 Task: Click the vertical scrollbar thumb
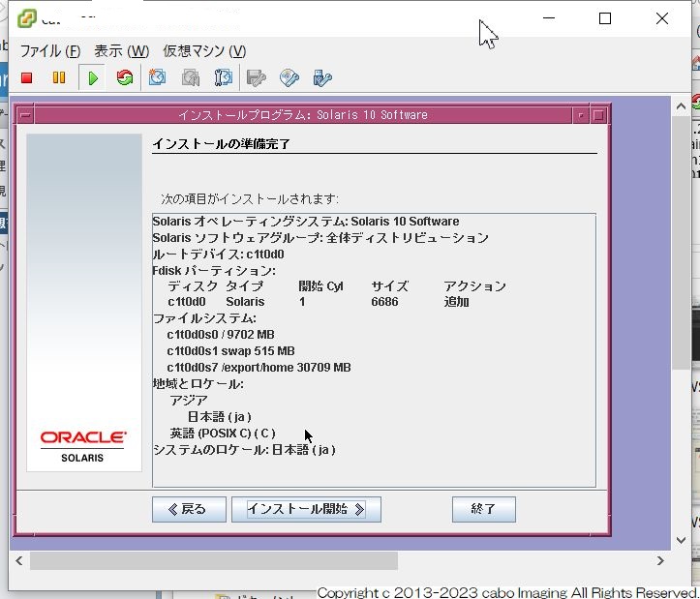pos(681,242)
